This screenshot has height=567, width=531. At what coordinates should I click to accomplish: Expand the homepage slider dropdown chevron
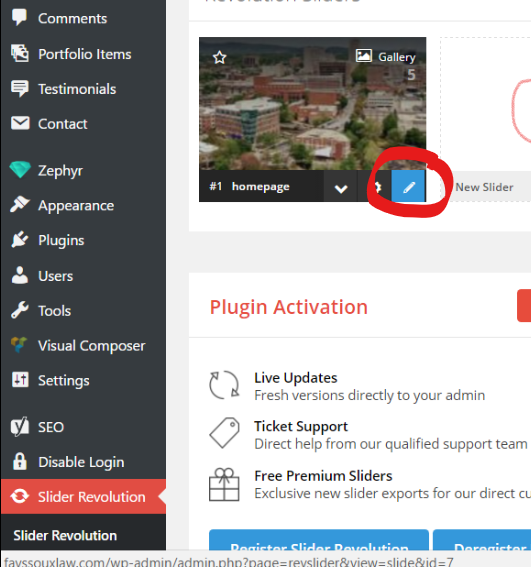tap(341, 187)
